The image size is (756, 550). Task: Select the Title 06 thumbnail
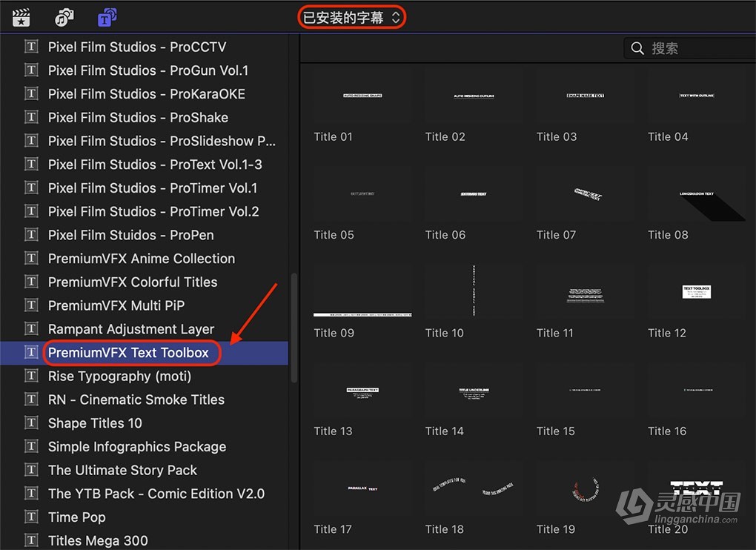[474, 193]
